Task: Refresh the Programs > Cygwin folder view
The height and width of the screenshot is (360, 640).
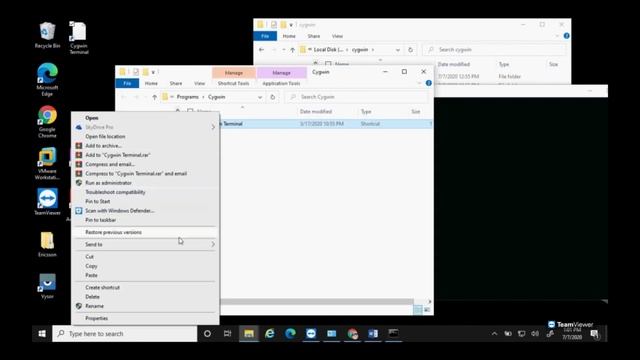Action: point(273,97)
